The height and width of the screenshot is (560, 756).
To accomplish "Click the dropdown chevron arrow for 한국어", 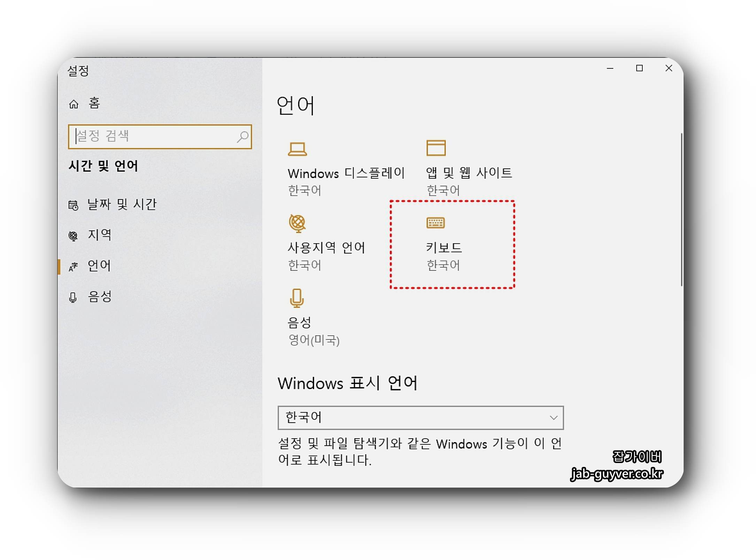I will click(x=553, y=417).
